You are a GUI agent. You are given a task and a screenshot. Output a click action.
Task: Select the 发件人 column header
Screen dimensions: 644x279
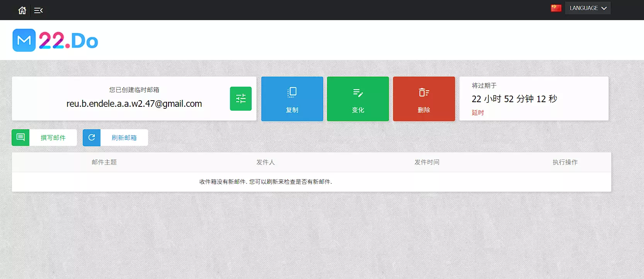266,162
